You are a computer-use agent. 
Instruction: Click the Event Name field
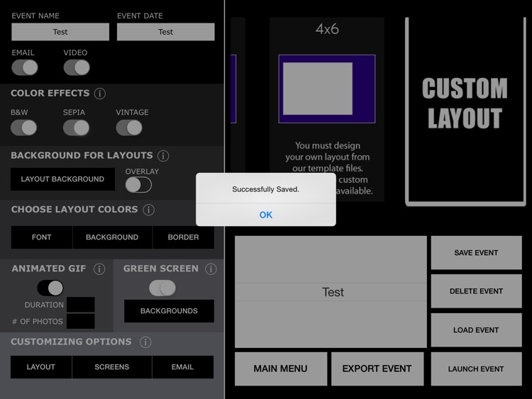point(60,32)
